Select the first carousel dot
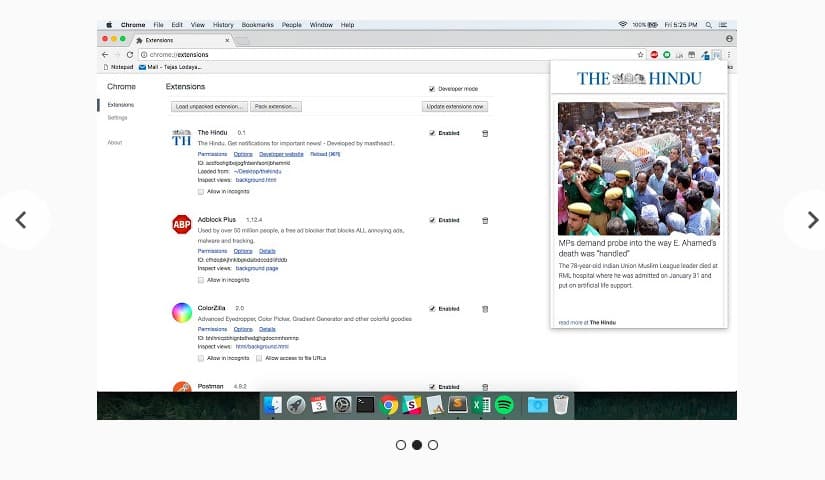The height and width of the screenshot is (480, 825). (x=401, y=445)
